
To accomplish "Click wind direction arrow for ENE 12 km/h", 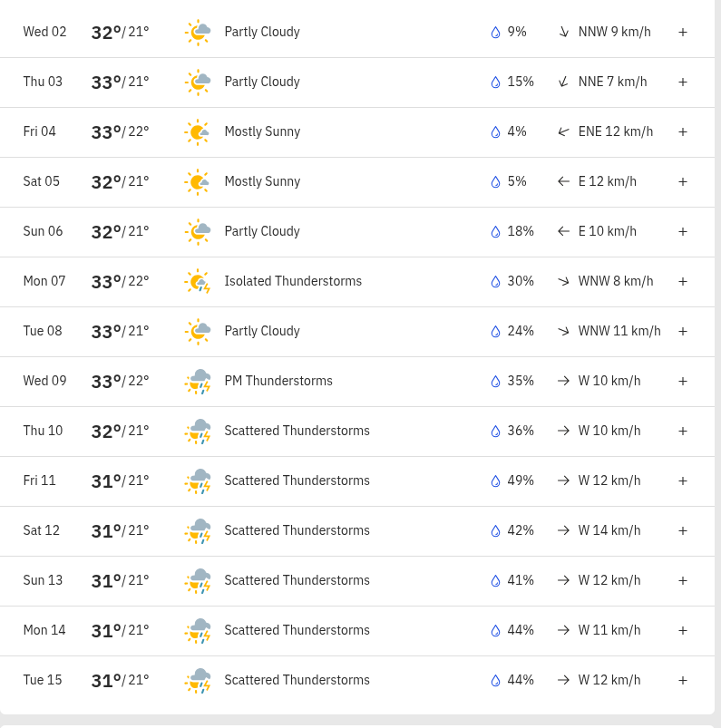I will 563,132.
